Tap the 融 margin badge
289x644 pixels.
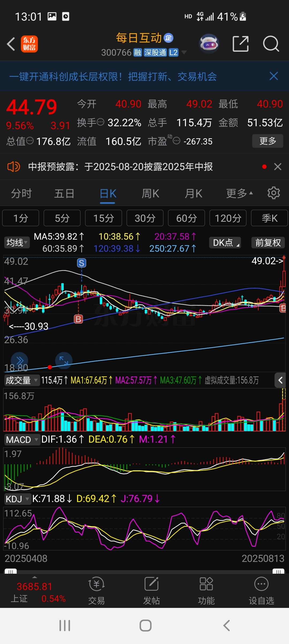(138, 52)
